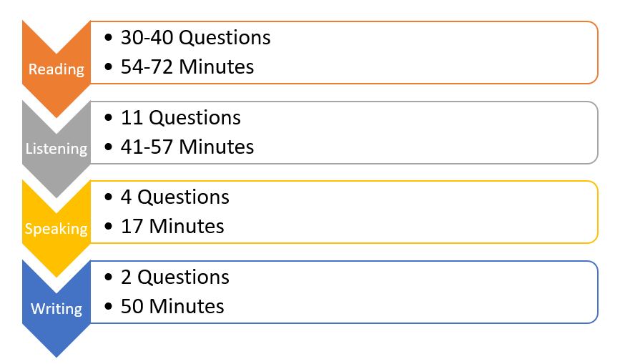Select the Speaking label text
Image resolution: width=620 pixels, height=364 pixels.
click(x=56, y=228)
